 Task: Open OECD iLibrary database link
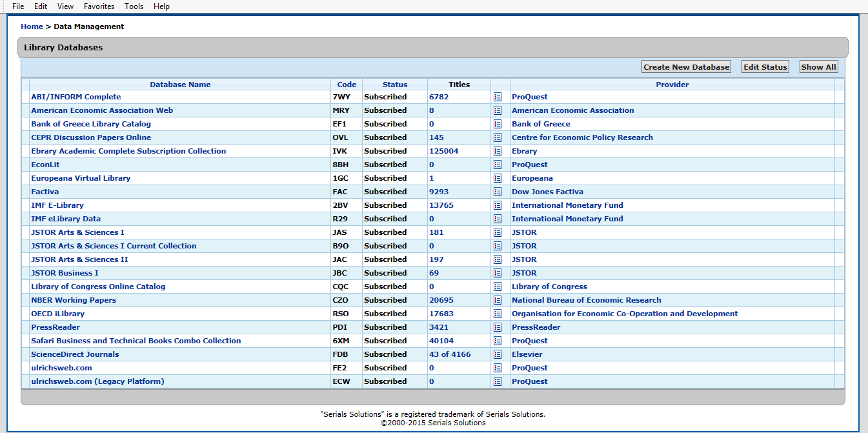pos(58,314)
